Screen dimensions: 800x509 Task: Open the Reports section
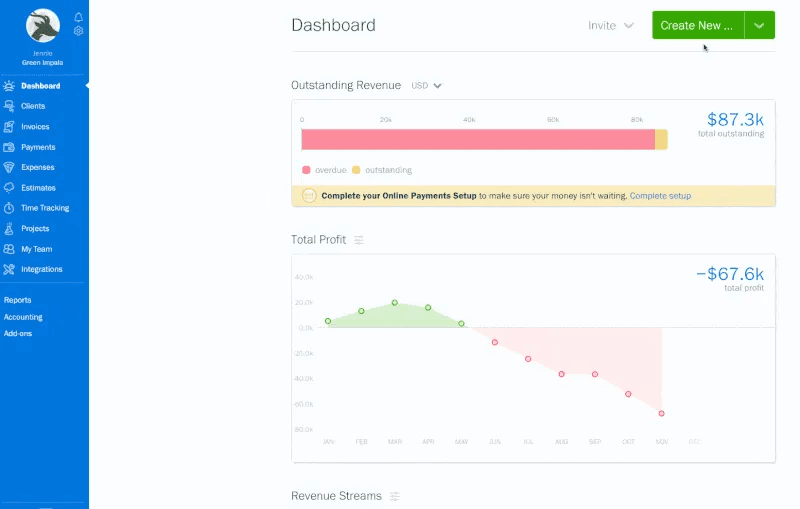pos(17,300)
